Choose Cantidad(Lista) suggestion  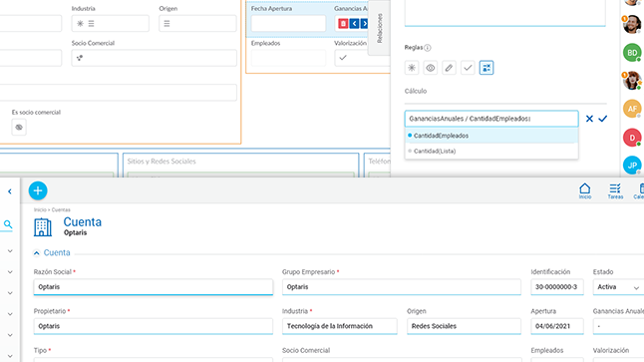point(491,152)
